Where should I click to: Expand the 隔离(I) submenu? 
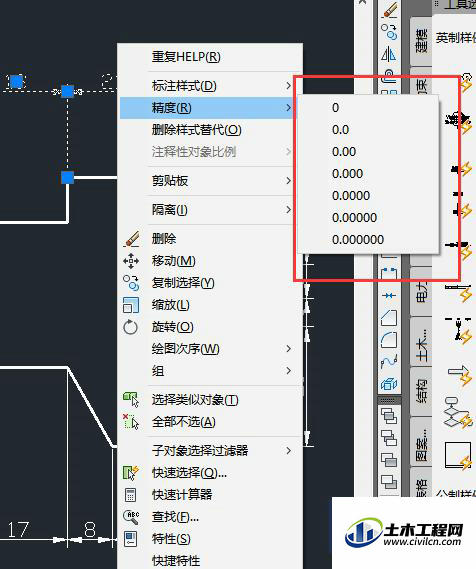coord(211,210)
